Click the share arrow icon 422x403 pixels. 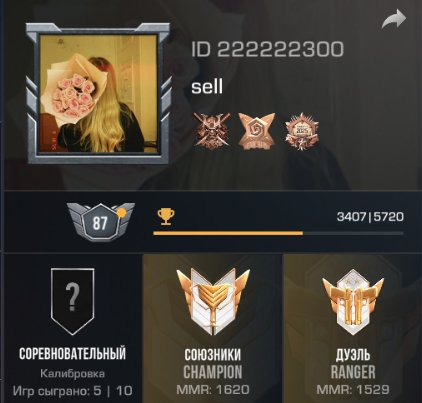pos(394,20)
